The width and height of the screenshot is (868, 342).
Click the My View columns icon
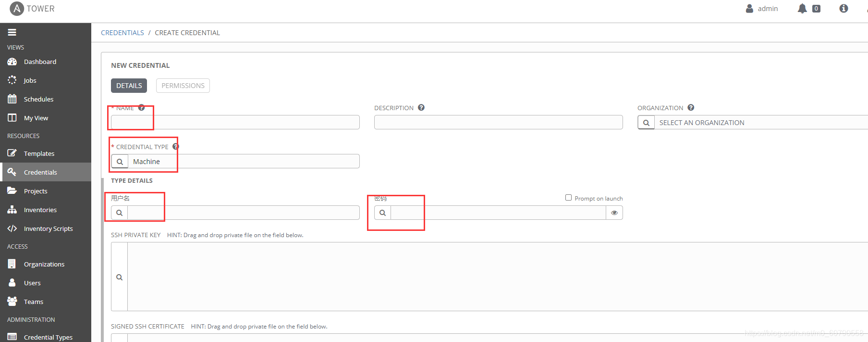pos(12,117)
